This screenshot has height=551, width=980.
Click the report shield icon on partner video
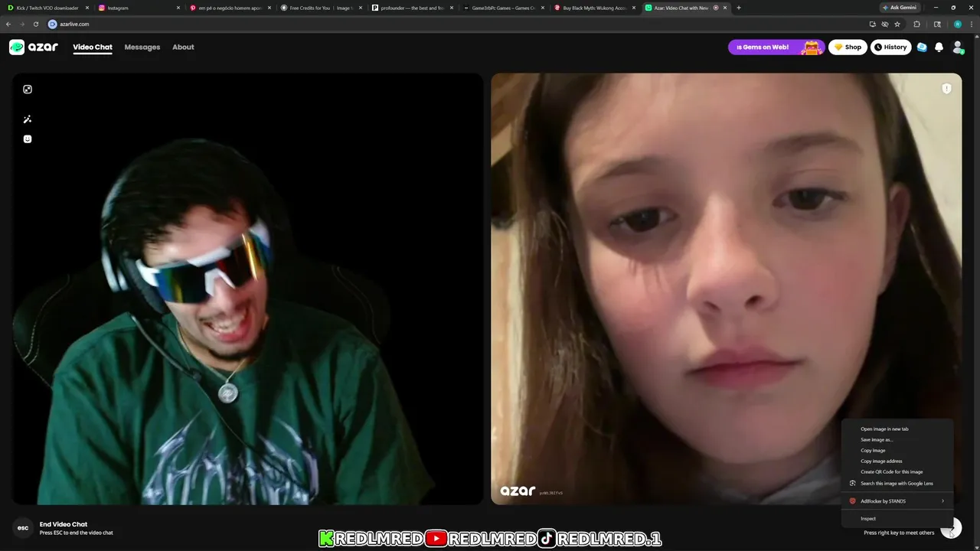click(x=946, y=89)
